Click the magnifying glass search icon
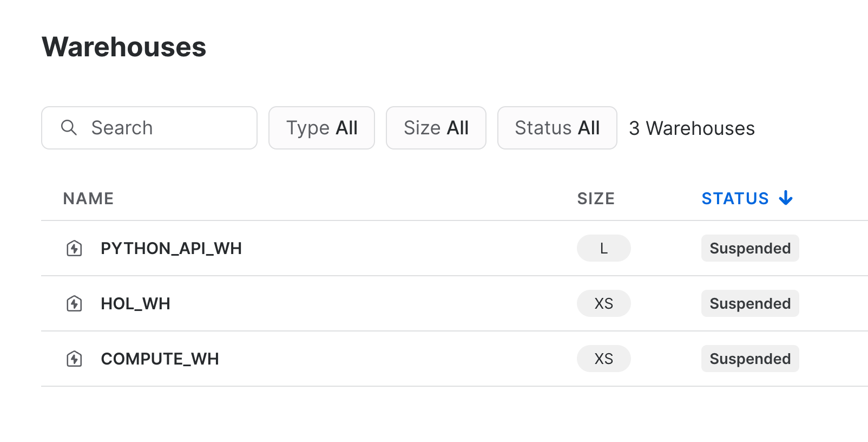Screen dimensions: 868x442 69,128
